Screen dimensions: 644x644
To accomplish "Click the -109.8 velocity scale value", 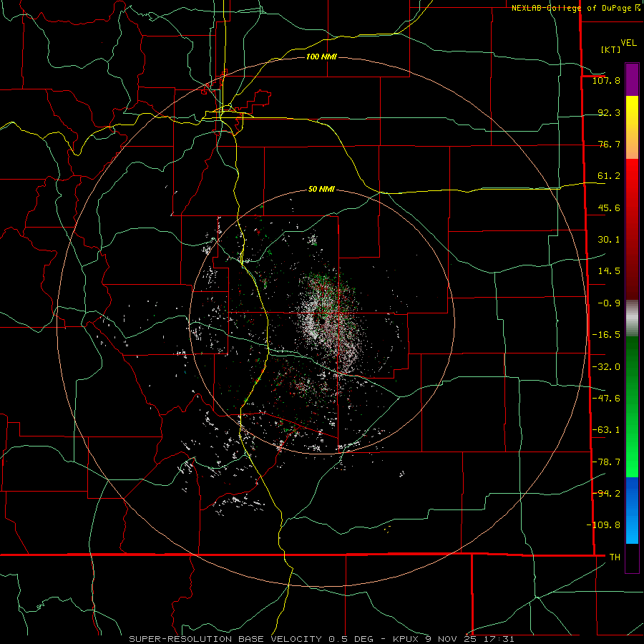I will [603, 525].
